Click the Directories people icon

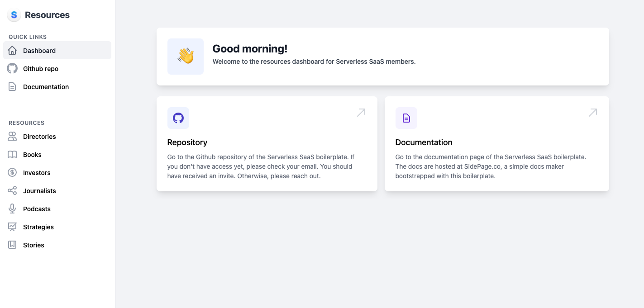pos(12,136)
